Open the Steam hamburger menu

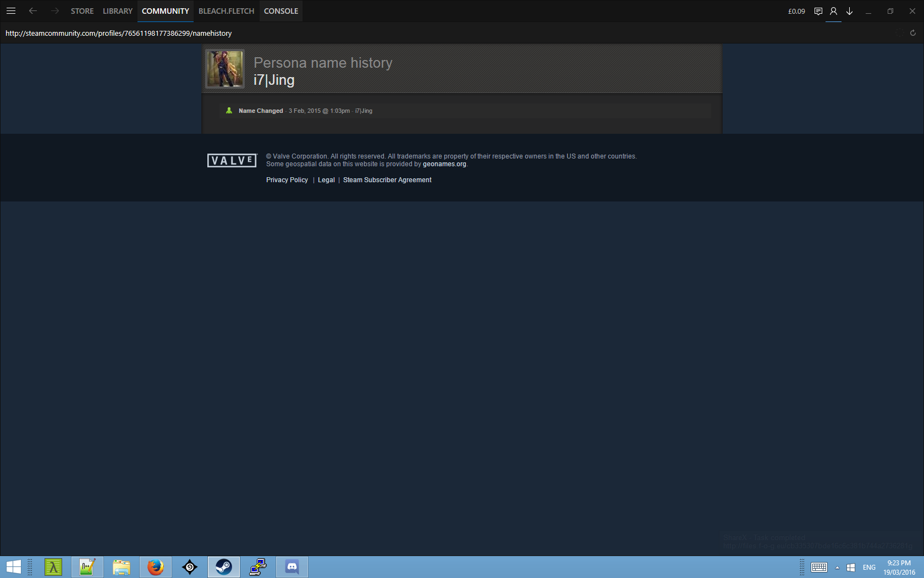tap(11, 11)
